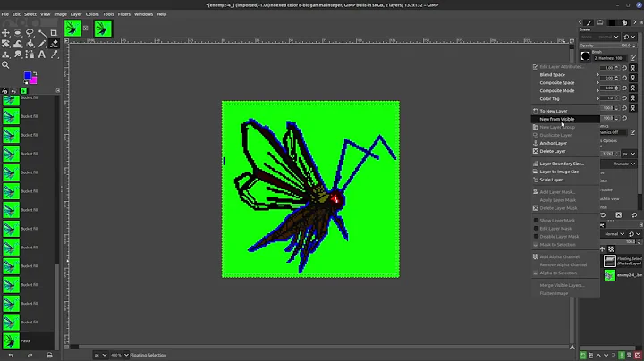Select the Move tool in toolbox
The width and height of the screenshot is (644, 361).
tap(5, 33)
